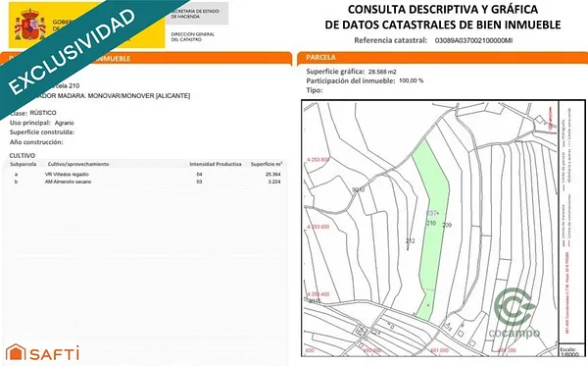This screenshot has width=588, height=366.
Task: Click the '681.000' coordinate label
Action: 439,350
